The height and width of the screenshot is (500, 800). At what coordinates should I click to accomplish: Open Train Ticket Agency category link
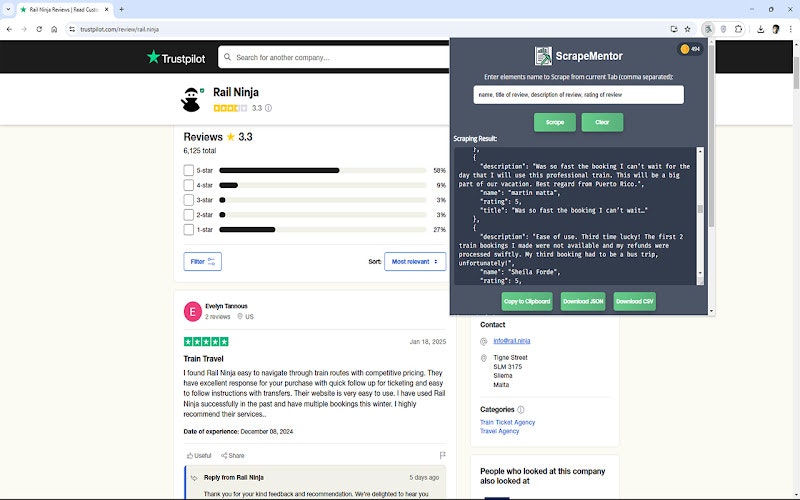coord(508,422)
